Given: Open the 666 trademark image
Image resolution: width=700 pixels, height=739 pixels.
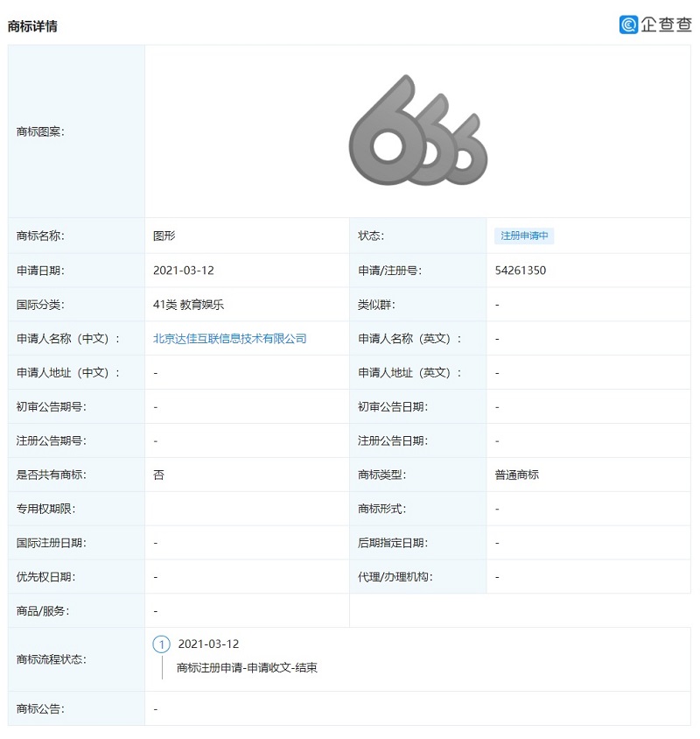Looking at the screenshot, I should pos(417,131).
